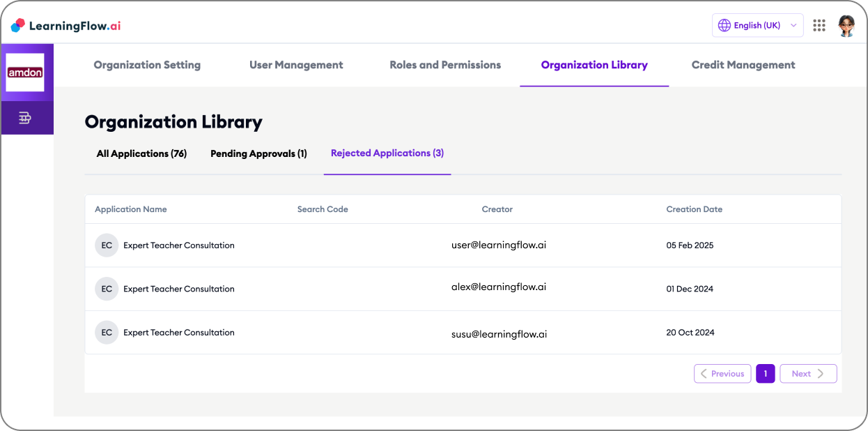Expand the English (UK) language dropdown
868x431 pixels.
pyautogui.click(x=757, y=25)
